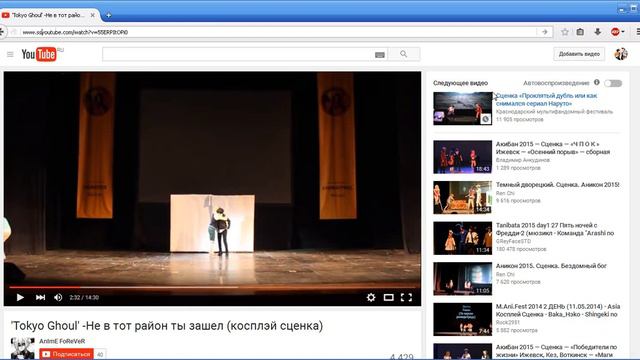Click the go arrow in the address bar

click(544, 32)
